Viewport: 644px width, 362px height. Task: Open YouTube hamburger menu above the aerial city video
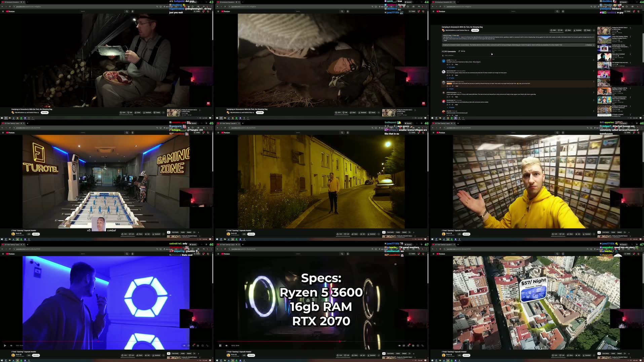tap(433, 254)
